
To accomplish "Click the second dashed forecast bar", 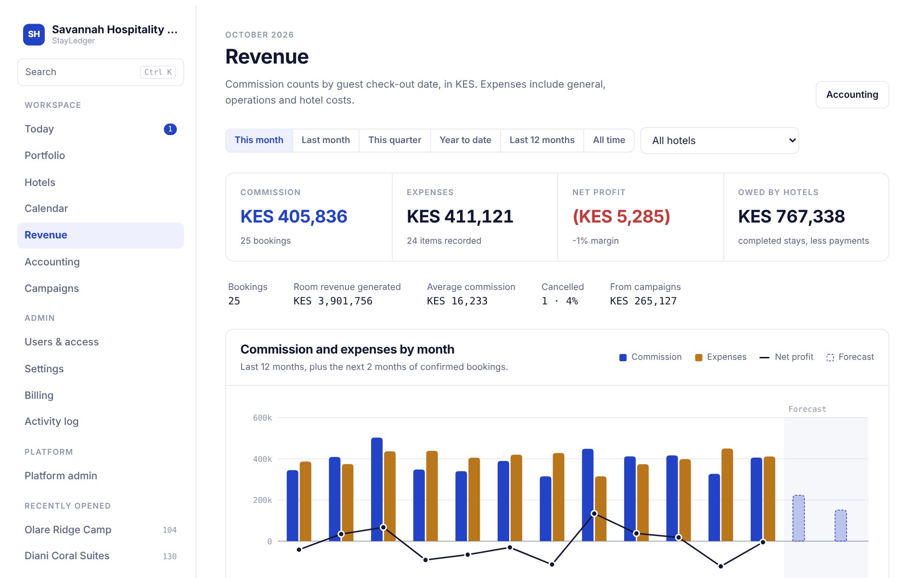I will tap(841, 526).
